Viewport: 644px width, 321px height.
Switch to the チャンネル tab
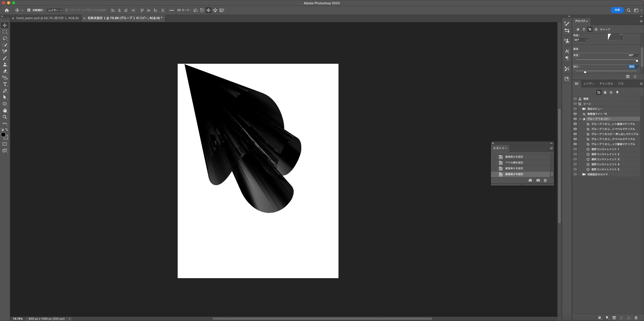[606, 84]
